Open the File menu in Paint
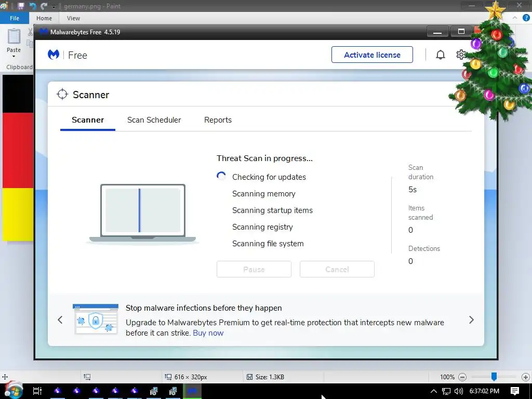The width and height of the screenshot is (532, 399). 15,18
